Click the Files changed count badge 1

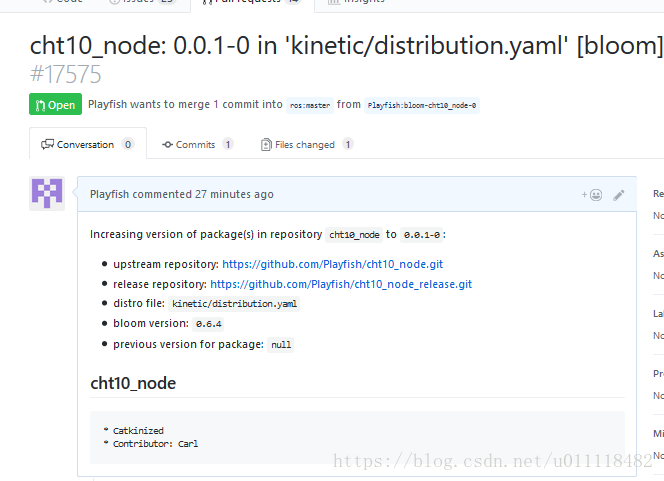click(x=348, y=144)
